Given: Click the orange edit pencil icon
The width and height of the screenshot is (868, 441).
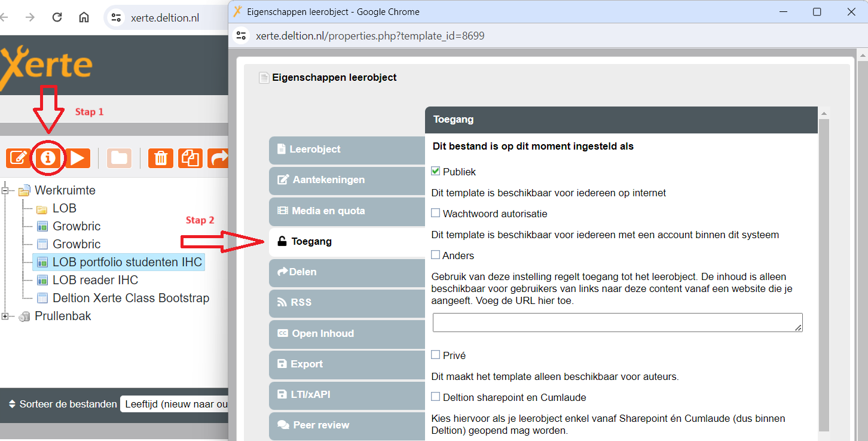Looking at the screenshot, I should pyautogui.click(x=19, y=158).
